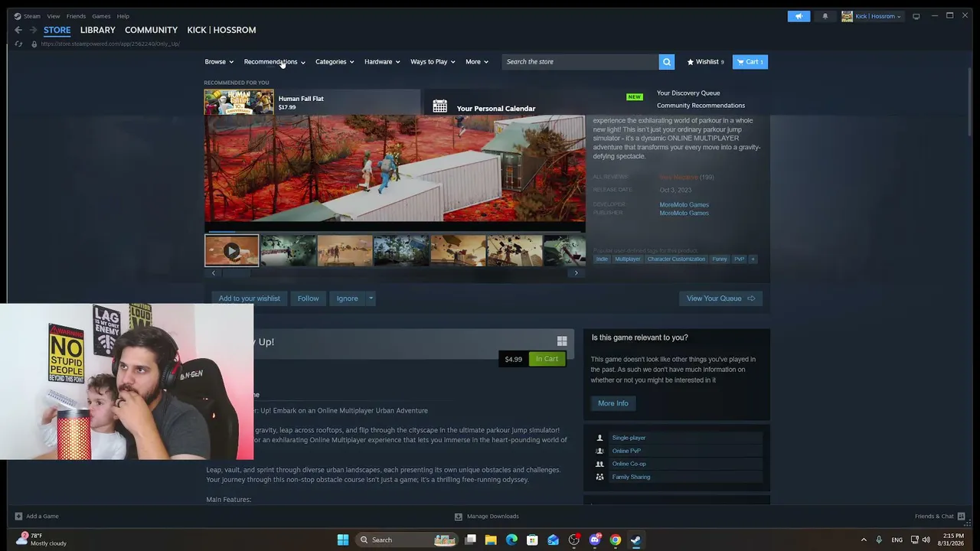Open File Explorer from the taskbar
The image size is (980, 551).
[x=491, y=540]
